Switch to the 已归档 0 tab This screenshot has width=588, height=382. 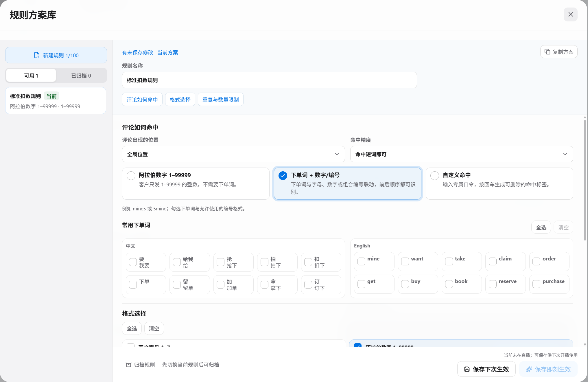click(x=81, y=76)
